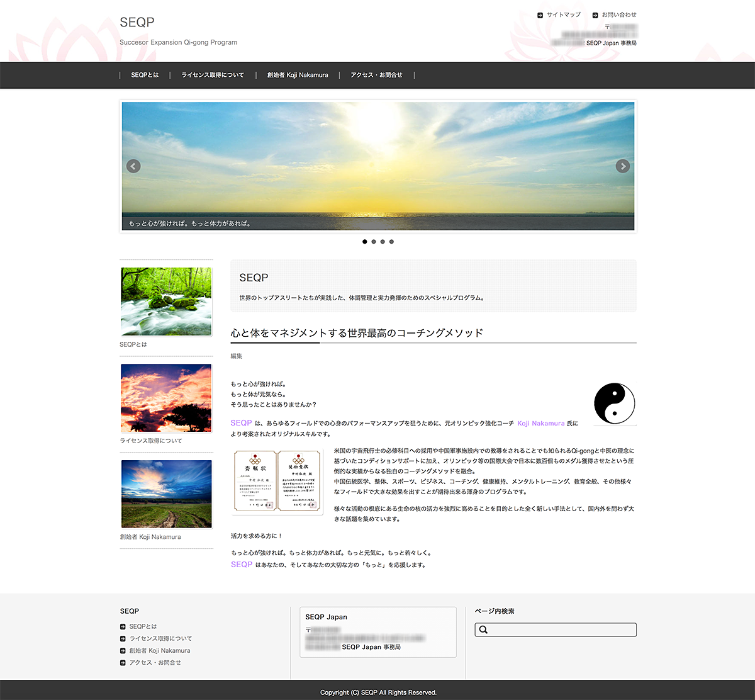Select the fourth slideshow pagination dot

click(391, 242)
